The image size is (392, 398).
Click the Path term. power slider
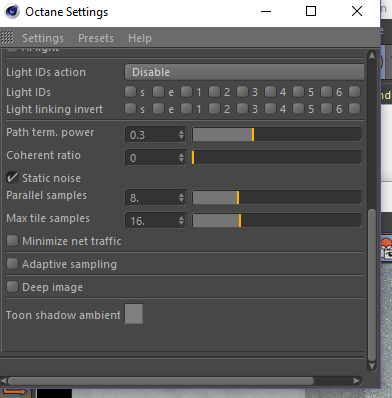277,135
